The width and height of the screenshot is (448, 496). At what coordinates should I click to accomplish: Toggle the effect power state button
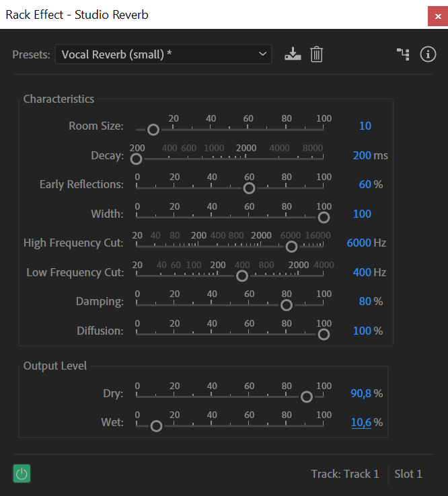22,474
